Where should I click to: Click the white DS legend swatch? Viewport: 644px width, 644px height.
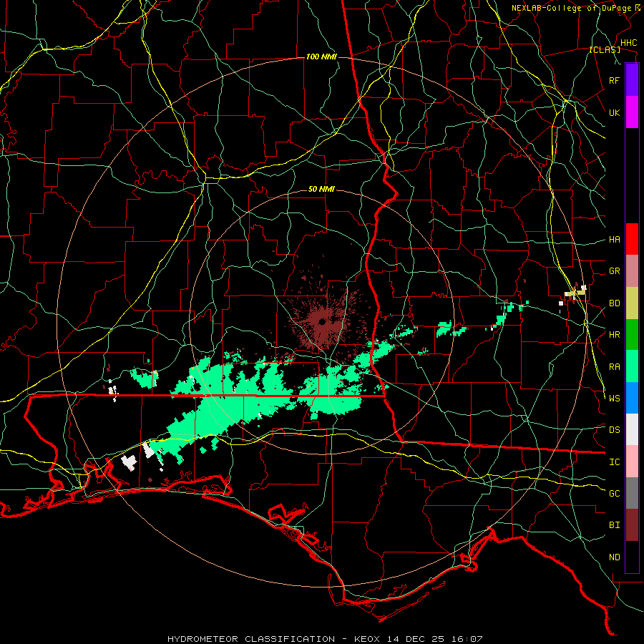pos(632,429)
